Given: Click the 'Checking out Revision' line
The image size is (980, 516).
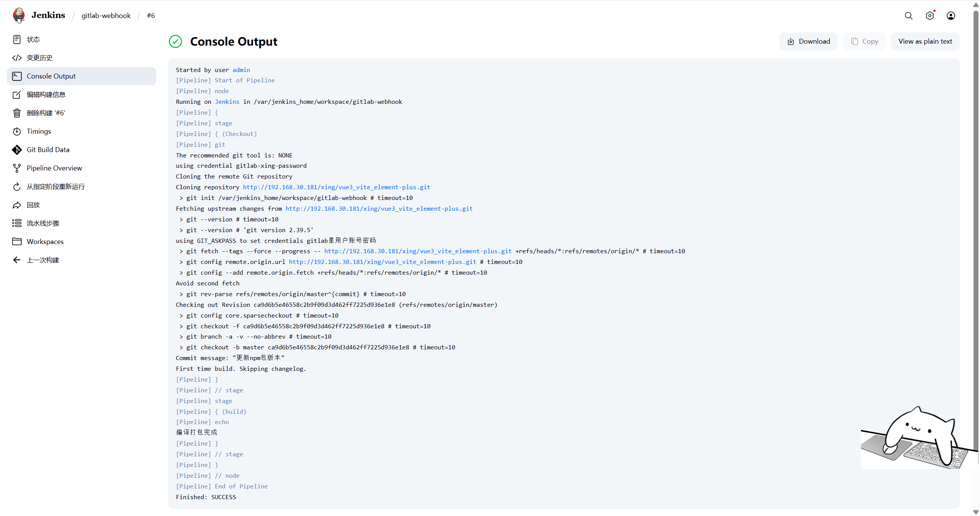Looking at the screenshot, I should 336,305.
